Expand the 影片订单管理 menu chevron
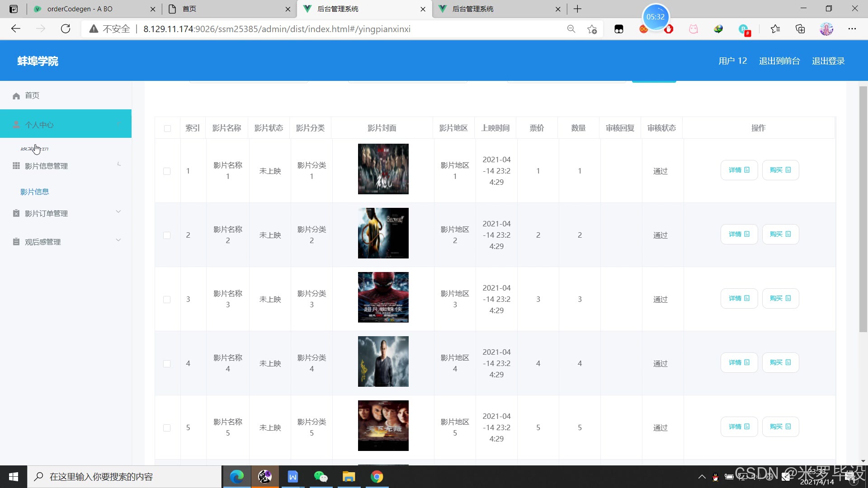Image resolution: width=868 pixels, height=488 pixels. click(x=118, y=211)
